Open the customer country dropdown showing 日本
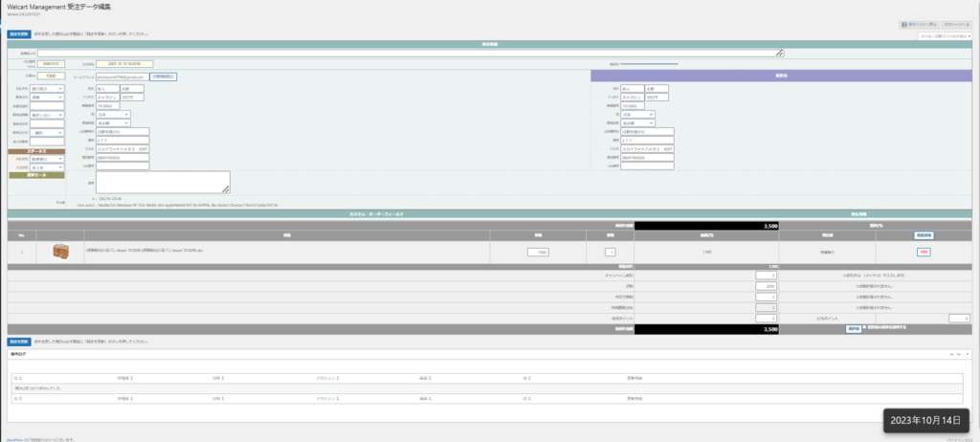Viewport: 980px width, 442px height. pyautogui.click(x=113, y=114)
